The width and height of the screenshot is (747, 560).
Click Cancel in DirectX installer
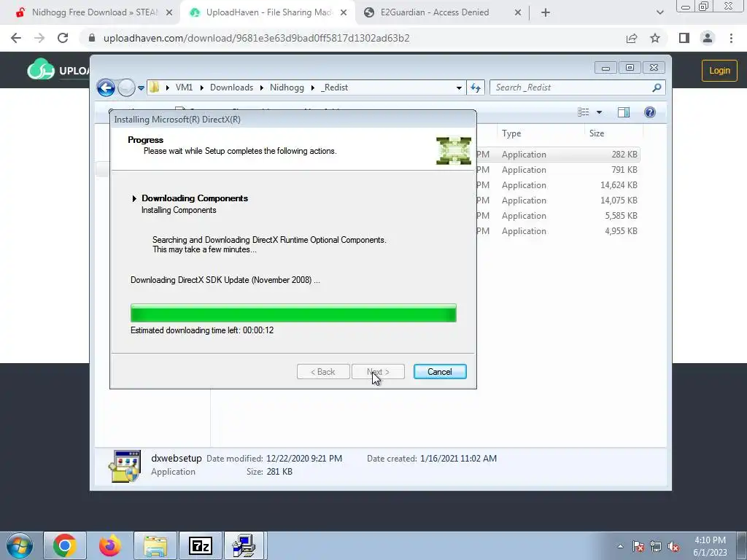coord(440,372)
